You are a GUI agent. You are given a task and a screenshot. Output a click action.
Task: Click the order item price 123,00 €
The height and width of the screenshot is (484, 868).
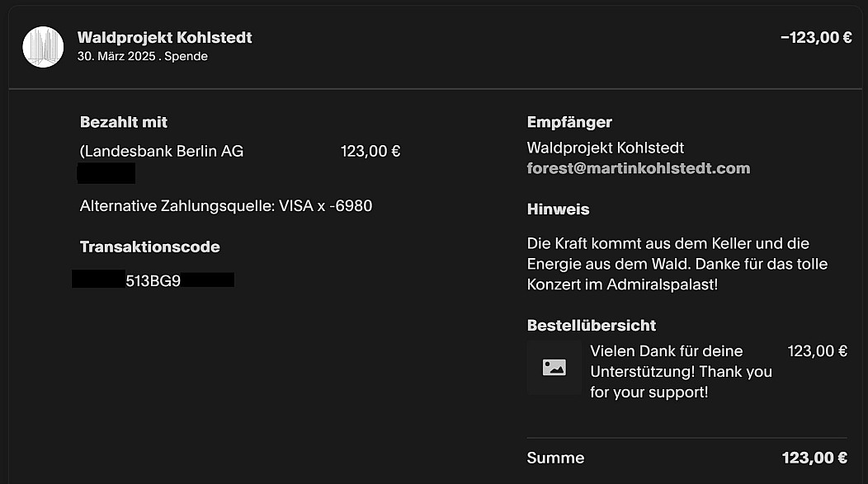pos(817,350)
